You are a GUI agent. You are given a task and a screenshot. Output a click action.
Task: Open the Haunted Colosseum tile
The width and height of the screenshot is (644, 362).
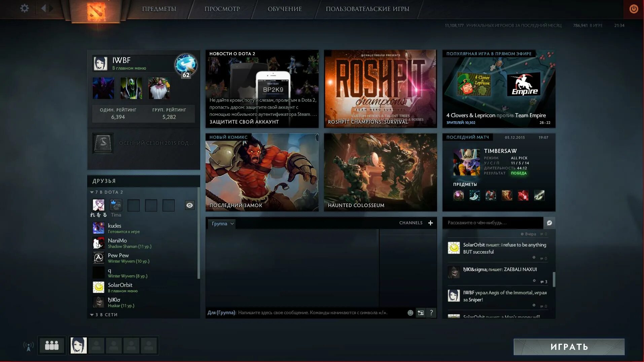[x=380, y=172]
